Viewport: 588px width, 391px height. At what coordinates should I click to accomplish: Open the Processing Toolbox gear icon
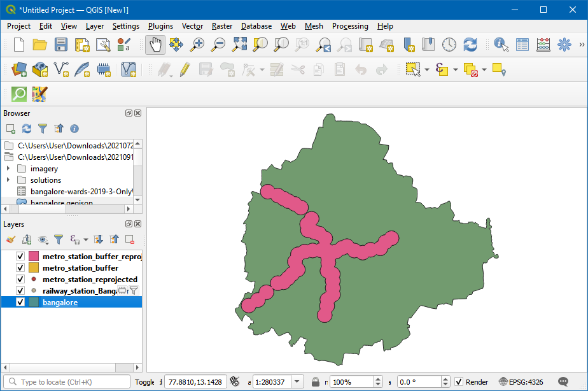point(564,45)
